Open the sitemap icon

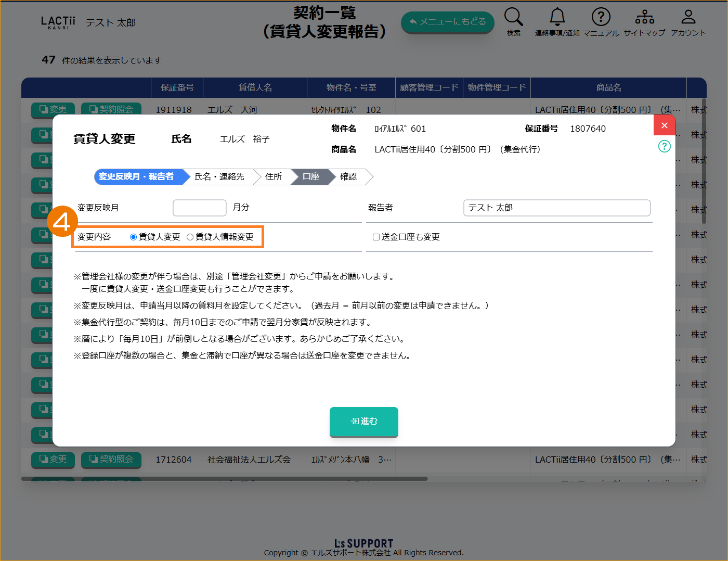[x=644, y=17]
